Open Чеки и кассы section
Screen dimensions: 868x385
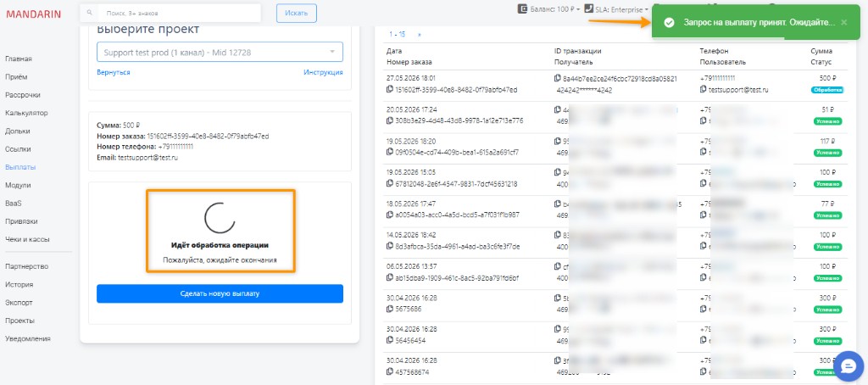coord(27,239)
